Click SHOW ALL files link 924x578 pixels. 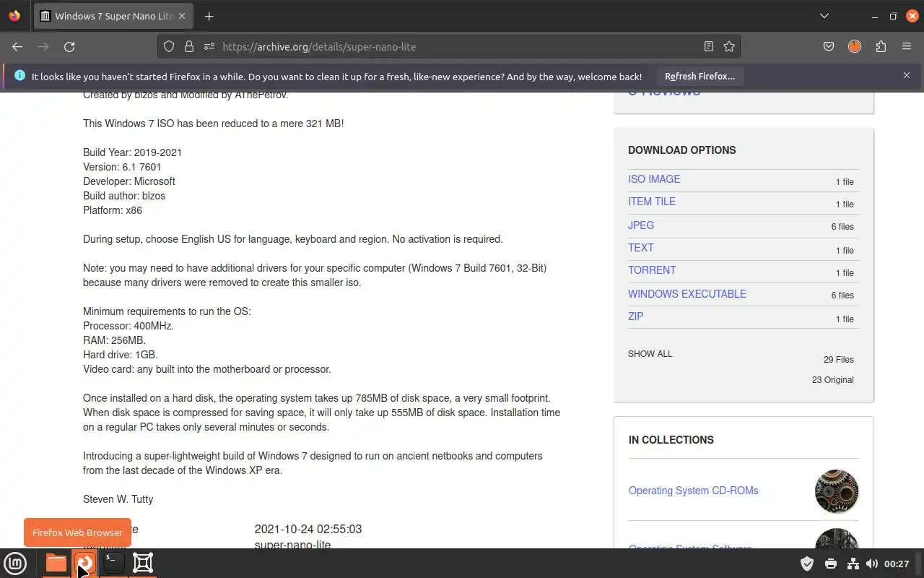click(650, 354)
